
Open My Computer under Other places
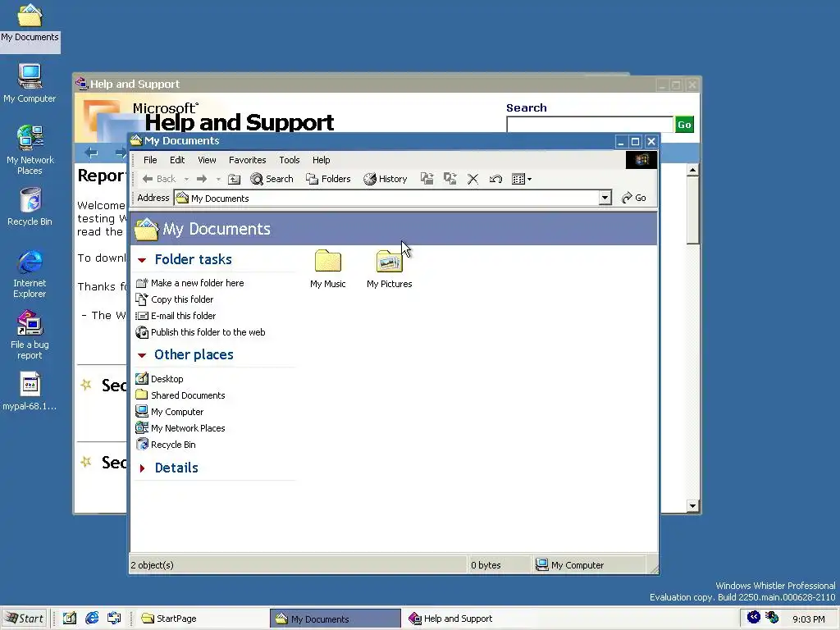169,412
